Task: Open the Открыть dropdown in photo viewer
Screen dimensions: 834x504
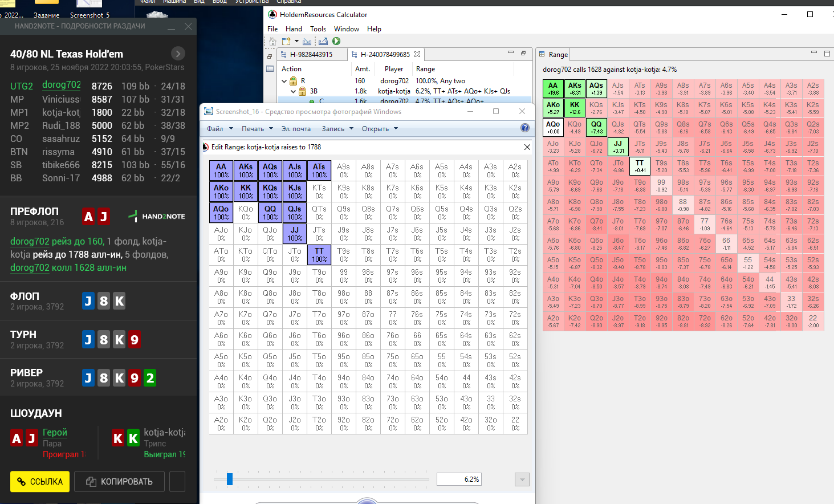Action: tap(380, 129)
